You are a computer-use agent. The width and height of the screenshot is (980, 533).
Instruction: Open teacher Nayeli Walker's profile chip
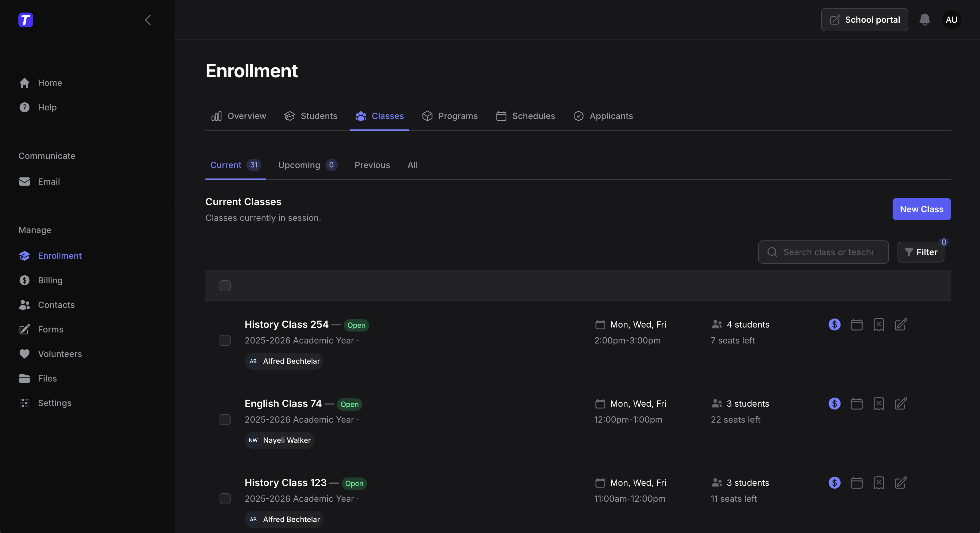coord(279,440)
